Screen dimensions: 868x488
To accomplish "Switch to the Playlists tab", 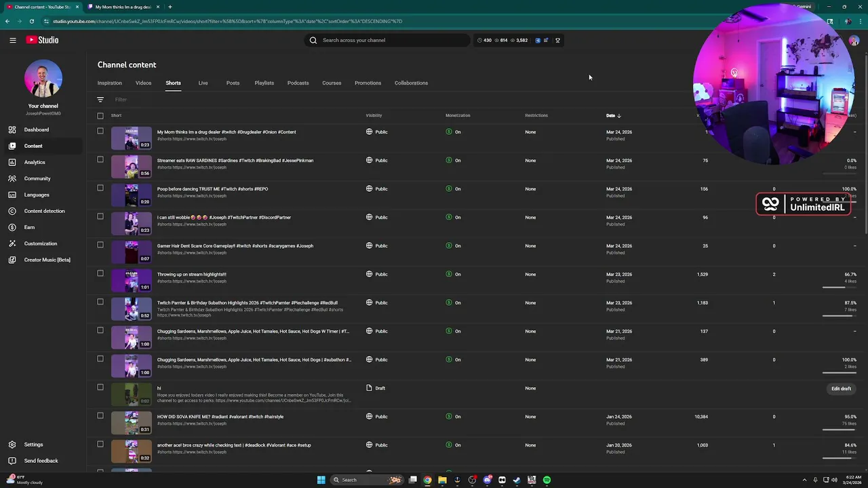I will point(264,83).
